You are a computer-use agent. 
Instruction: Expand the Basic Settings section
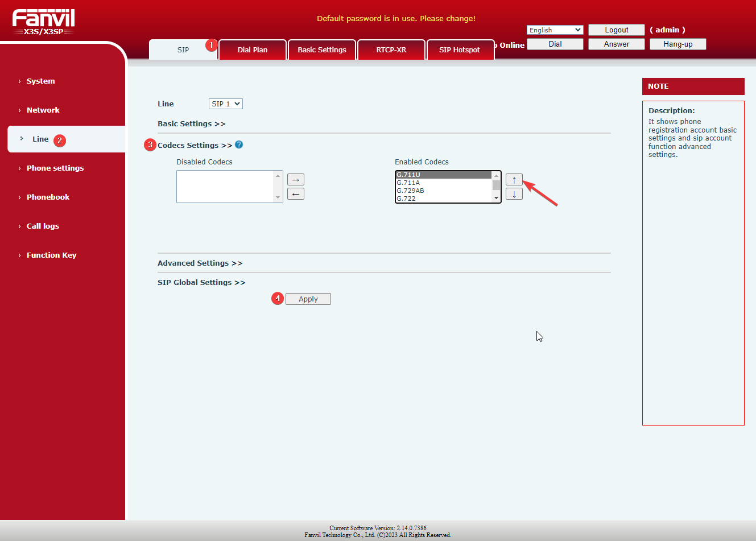(191, 123)
